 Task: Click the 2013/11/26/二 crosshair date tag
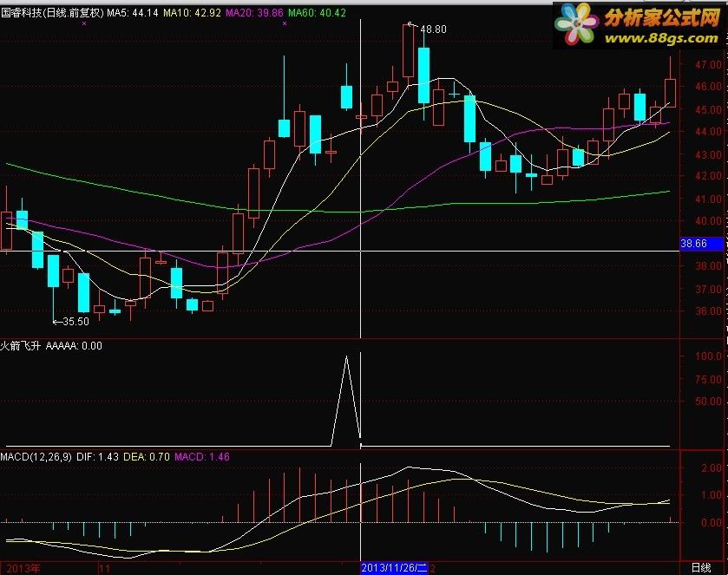pyautogui.click(x=394, y=567)
